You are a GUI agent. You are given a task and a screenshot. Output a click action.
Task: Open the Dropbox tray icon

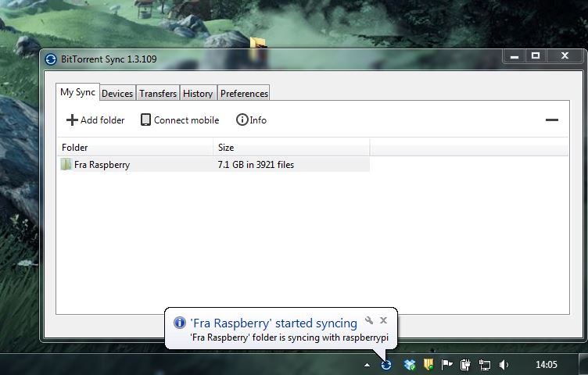(x=409, y=364)
